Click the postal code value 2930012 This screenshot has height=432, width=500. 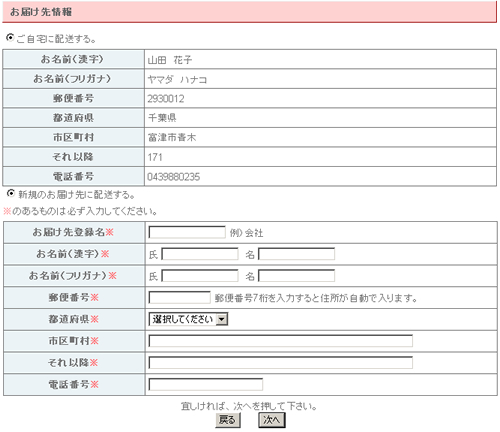pyautogui.click(x=166, y=99)
